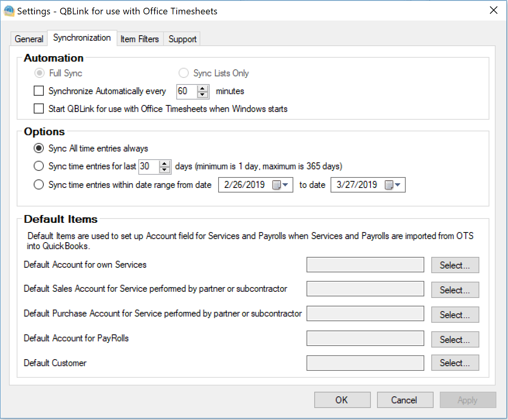
Task: Increase the sync interval minutes spinner
Action: pyautogui.click(x=202, y=88)
